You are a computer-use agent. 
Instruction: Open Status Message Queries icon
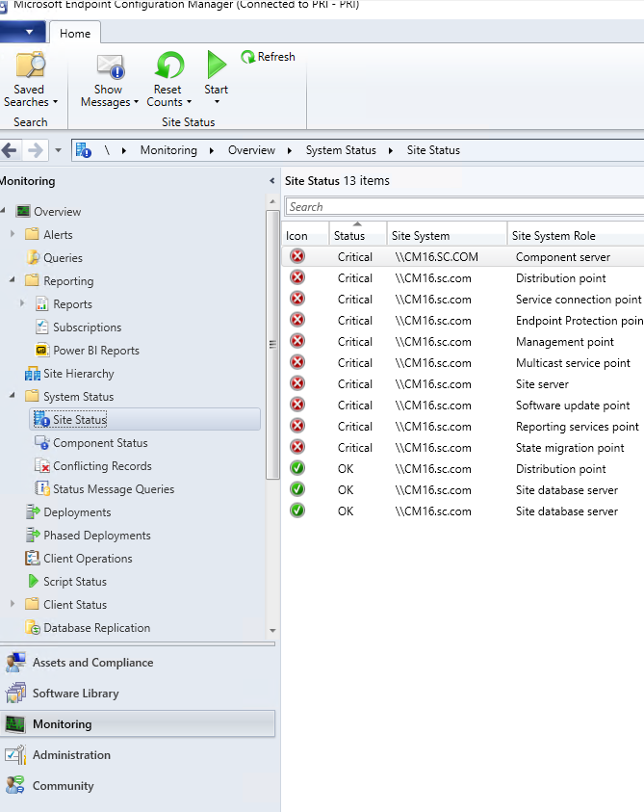point(41,488)
